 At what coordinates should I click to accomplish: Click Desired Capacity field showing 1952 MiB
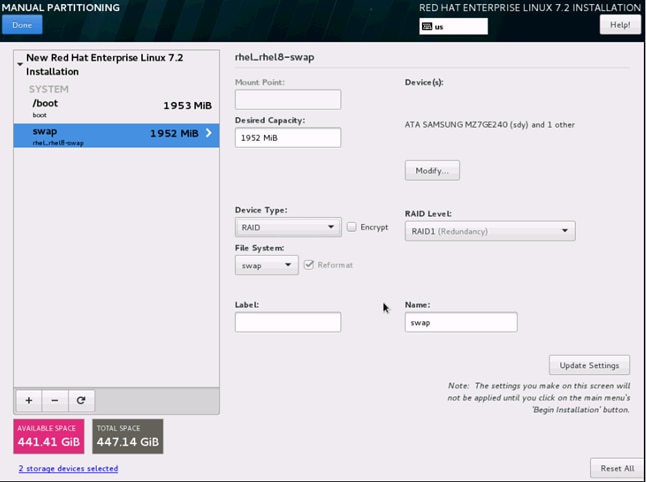tap(288, 138)
